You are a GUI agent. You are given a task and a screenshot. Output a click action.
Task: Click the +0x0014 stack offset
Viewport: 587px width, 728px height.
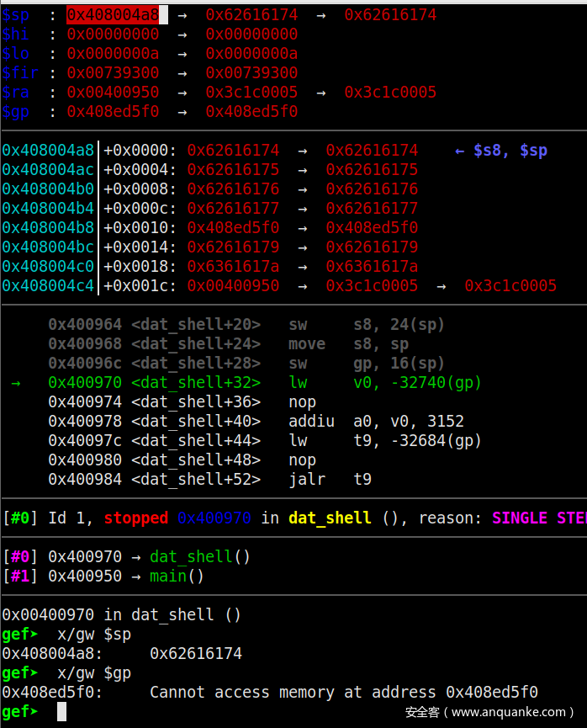click(x=140, y=247)
